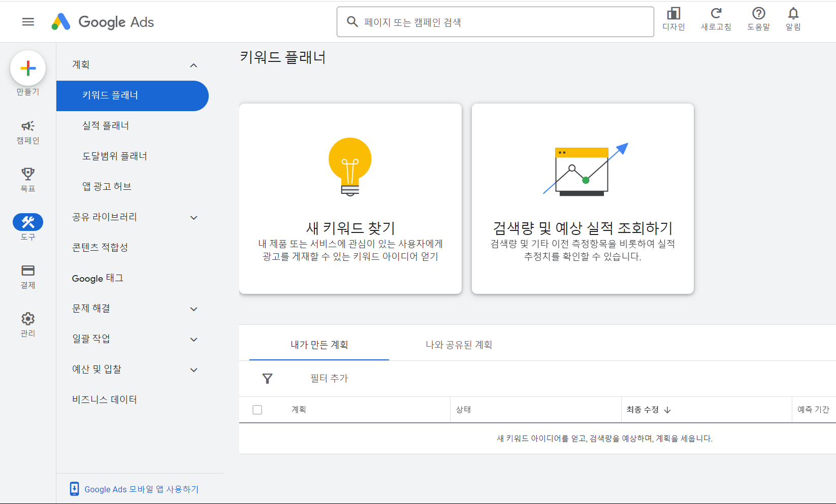Viewport: 836px width, 504px height.
Task: Toggle the select-all checkbox in the plan table
Action: pyautogui.click(x=258, y=410)
